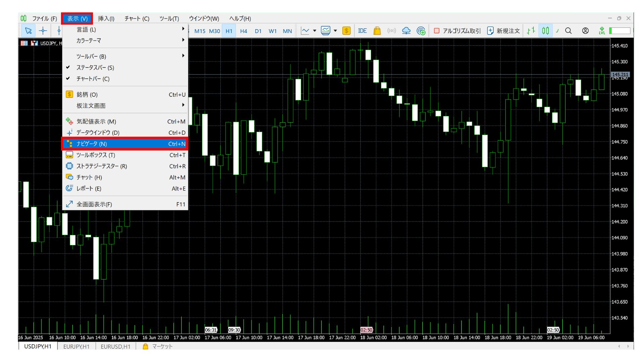Screen dimensions: 644x362
Task: Open the Market shopping bag icon
Action: 377,31
